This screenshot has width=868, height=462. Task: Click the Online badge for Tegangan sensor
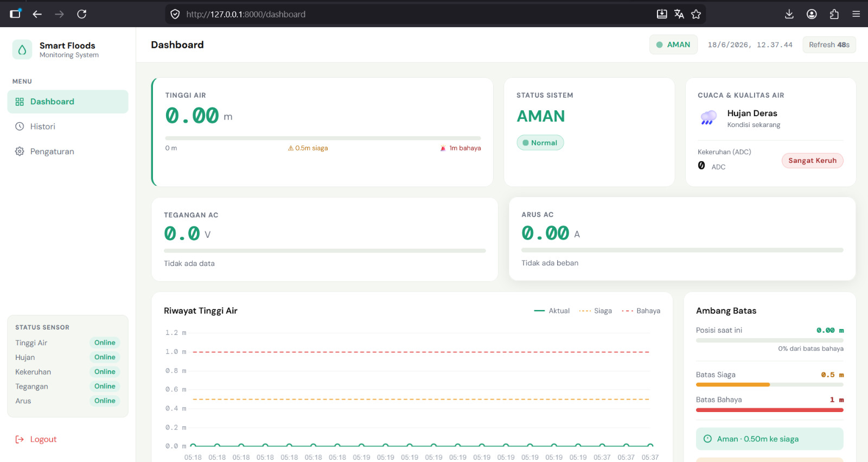click(x=105, y=387)
